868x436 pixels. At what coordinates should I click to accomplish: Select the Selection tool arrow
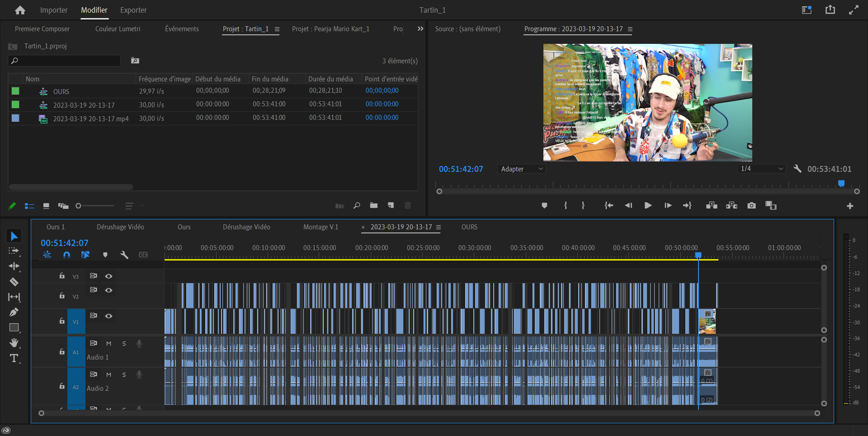[14, 236]
